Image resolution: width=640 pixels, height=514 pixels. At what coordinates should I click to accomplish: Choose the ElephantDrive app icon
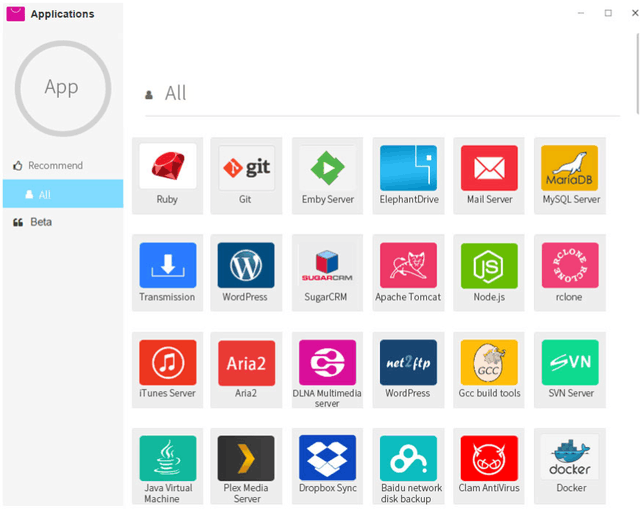[408, 167]
